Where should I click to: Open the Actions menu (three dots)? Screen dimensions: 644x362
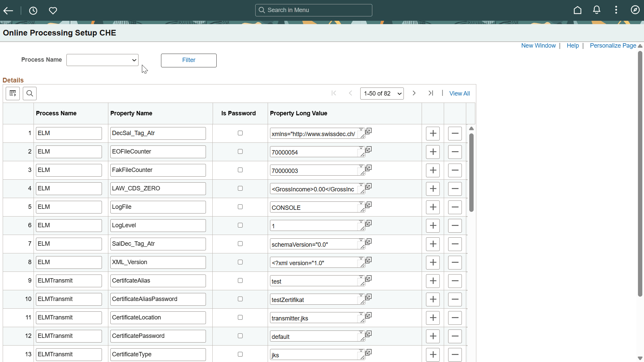[x=616, y=10]
